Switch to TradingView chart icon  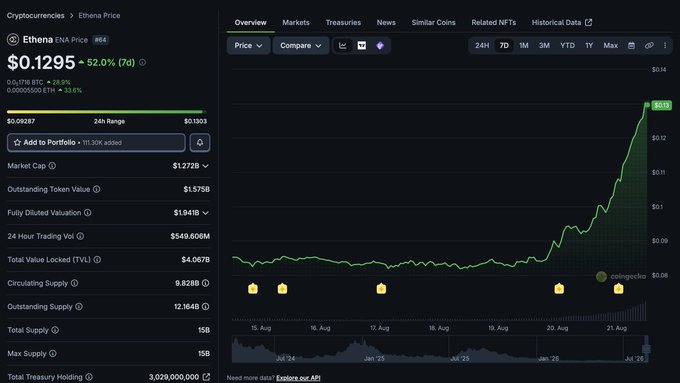[x=362, y=46]
